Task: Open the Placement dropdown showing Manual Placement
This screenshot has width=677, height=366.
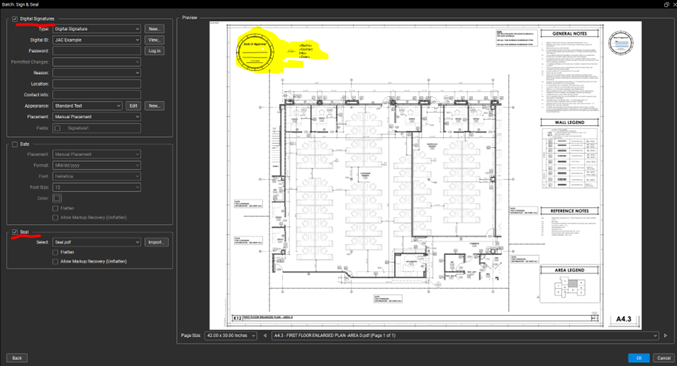Action: 97,117
